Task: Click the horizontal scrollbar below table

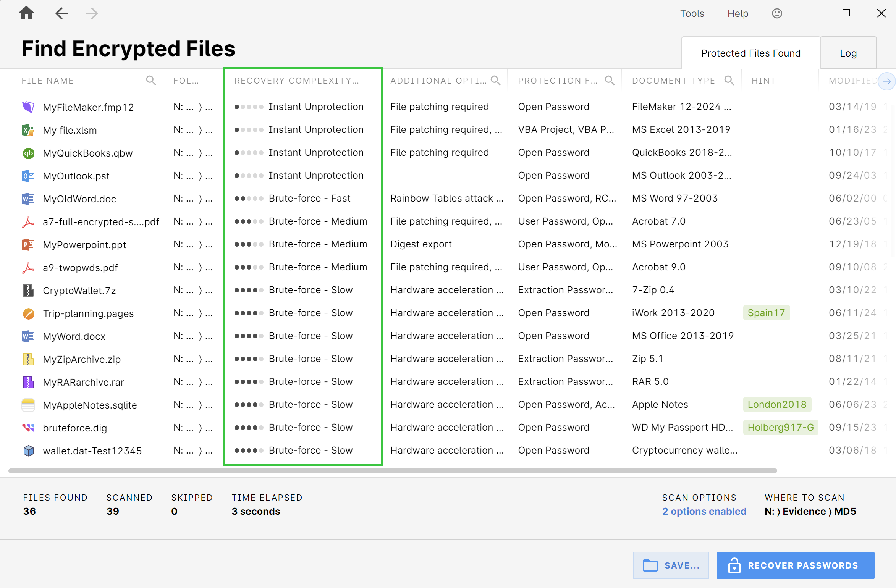Action: 392,471
